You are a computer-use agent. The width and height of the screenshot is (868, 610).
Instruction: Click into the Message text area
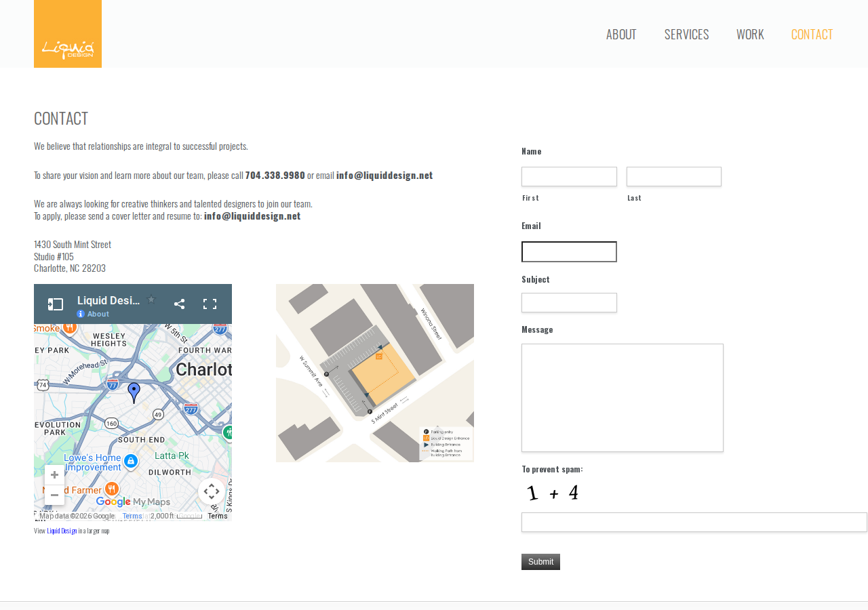(x=623, y=398)
